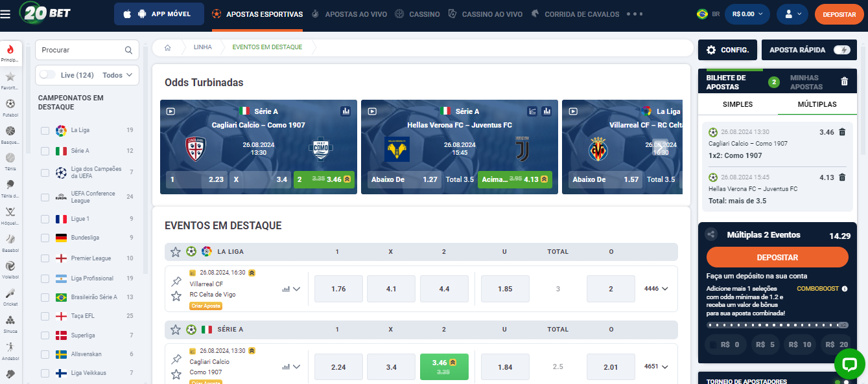The height and width of the screenshot is (384, 868).
Task: Toggle Aposta Rápida switch
Action: coord(841,50)
